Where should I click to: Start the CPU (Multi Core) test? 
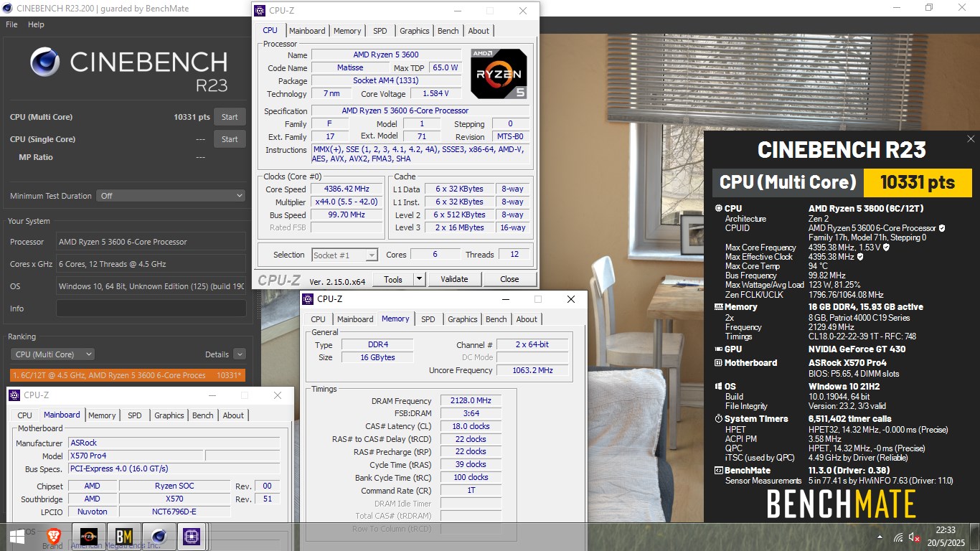pos(230,117)
